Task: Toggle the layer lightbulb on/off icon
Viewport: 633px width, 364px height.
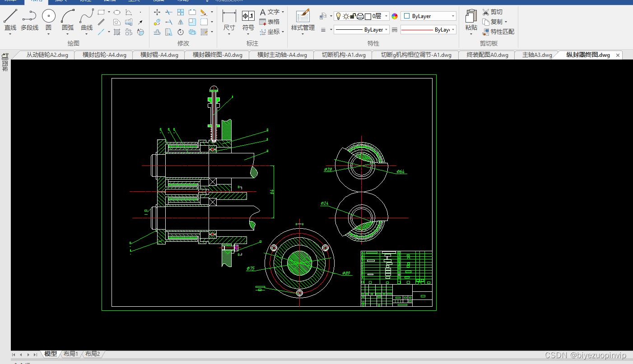Action: (338, 16)
